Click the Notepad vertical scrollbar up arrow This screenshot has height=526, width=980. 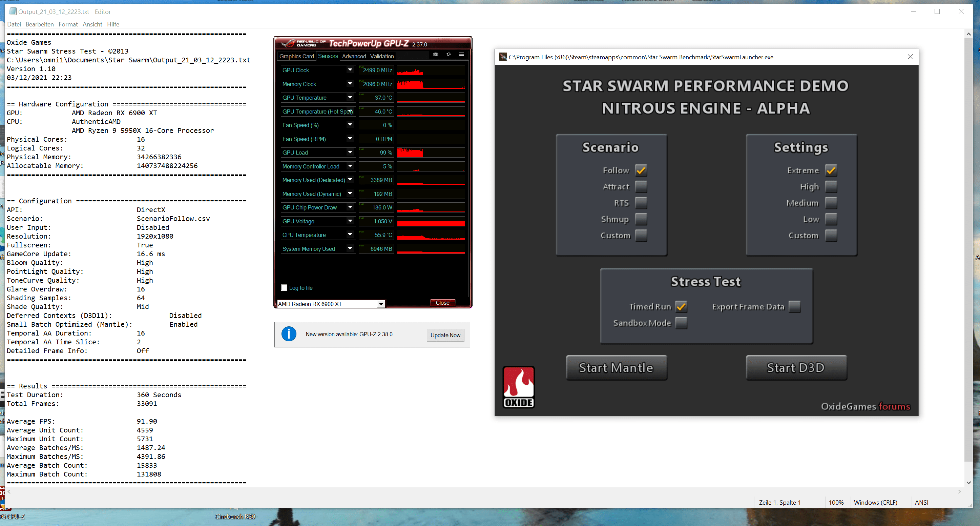968,34
